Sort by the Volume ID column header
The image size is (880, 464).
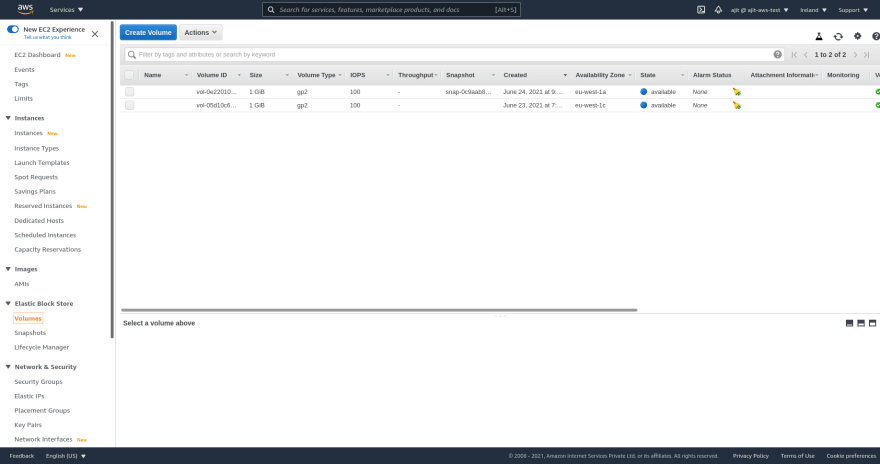tap(212, 75)
